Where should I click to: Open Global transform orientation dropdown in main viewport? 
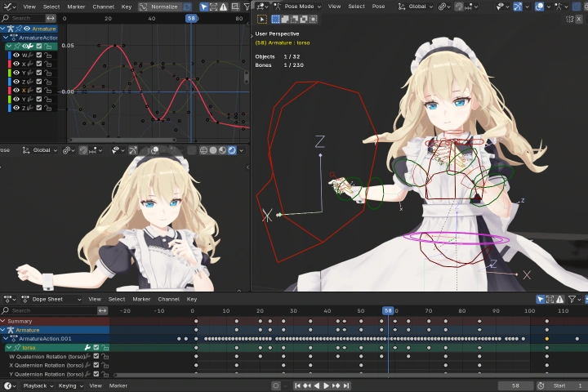point(416,7)
